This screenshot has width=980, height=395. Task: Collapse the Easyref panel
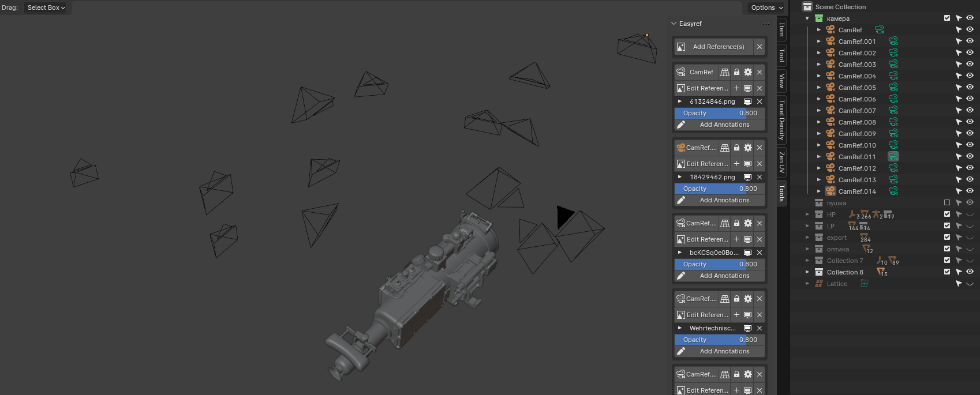tap(674, 24)
